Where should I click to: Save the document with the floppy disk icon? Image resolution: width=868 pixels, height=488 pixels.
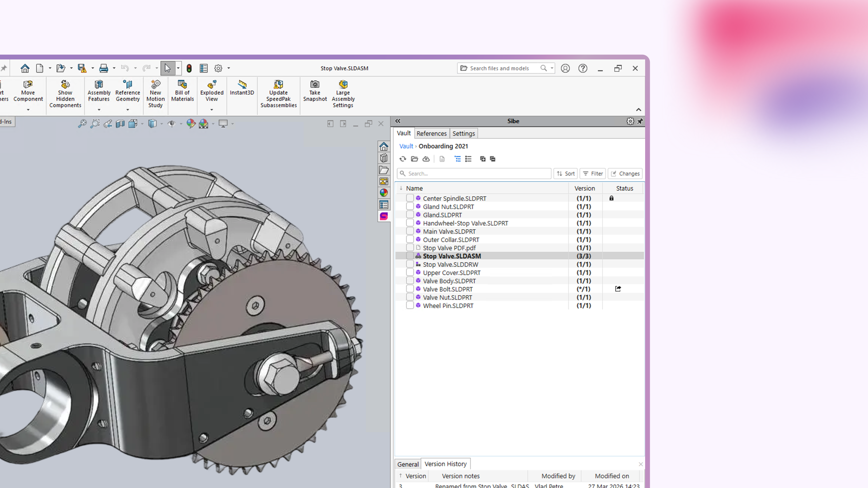(82, 68)
